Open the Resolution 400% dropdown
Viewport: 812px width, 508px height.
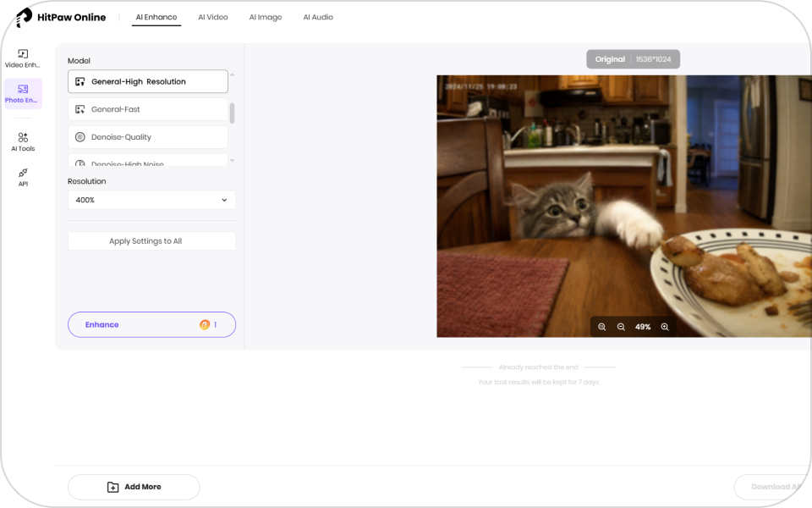click(x=151, y=200)
